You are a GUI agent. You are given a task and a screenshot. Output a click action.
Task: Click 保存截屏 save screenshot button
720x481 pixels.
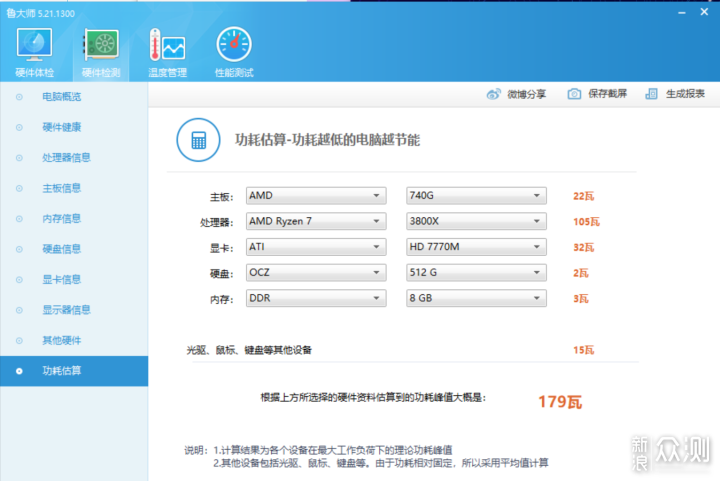coord(608,94)
